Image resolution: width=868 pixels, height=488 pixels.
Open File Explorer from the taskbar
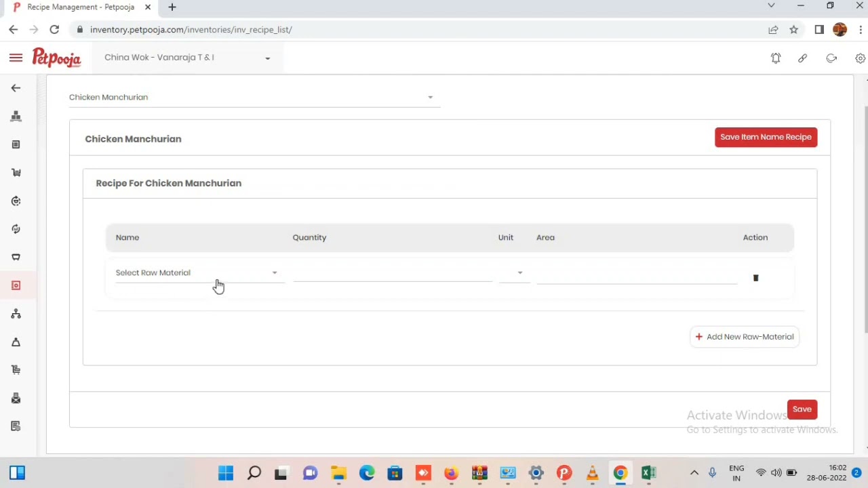(338, 473)
